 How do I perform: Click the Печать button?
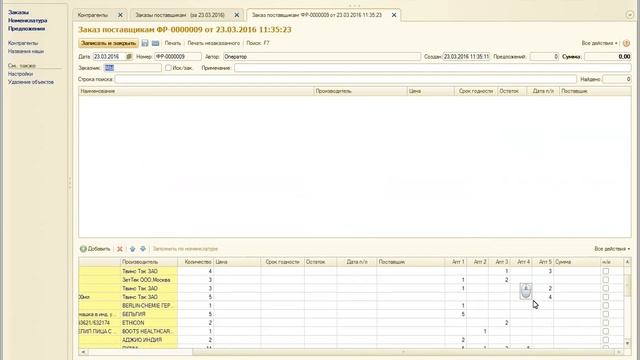[x=173, y=43]
